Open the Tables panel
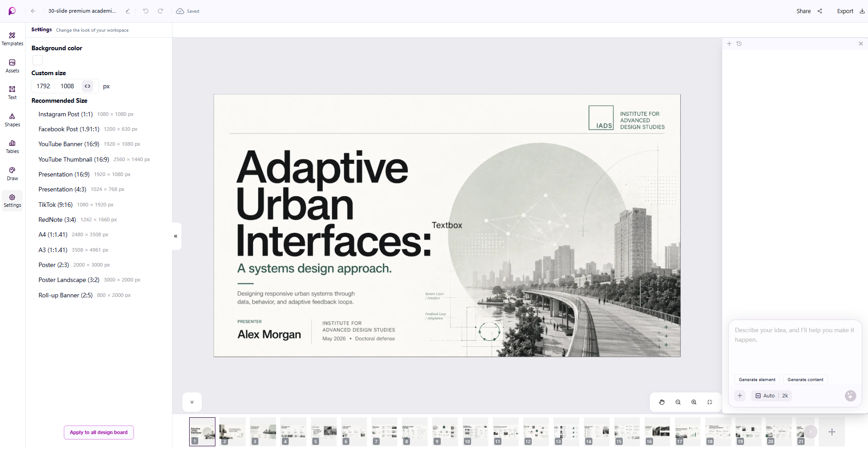This screenshot has width=868, height=449. [12, 147]
